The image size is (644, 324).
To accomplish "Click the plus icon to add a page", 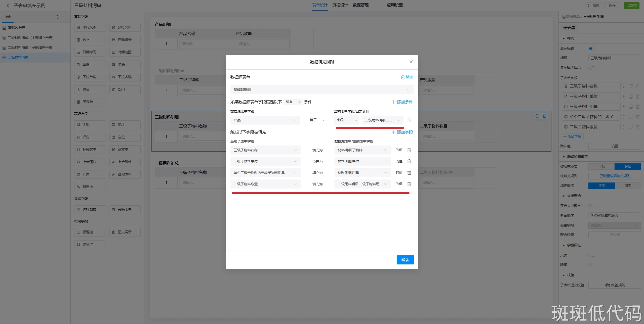I will click(x=65, y=17).
